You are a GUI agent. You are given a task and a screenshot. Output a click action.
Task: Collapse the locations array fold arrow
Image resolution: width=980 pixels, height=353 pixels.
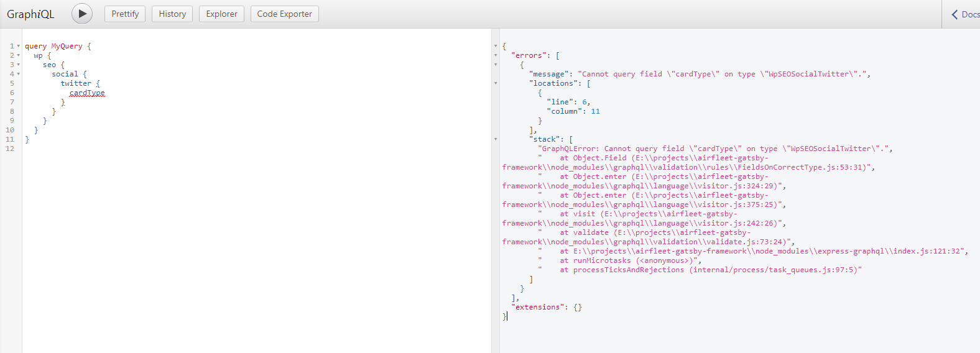coord(496,83)
